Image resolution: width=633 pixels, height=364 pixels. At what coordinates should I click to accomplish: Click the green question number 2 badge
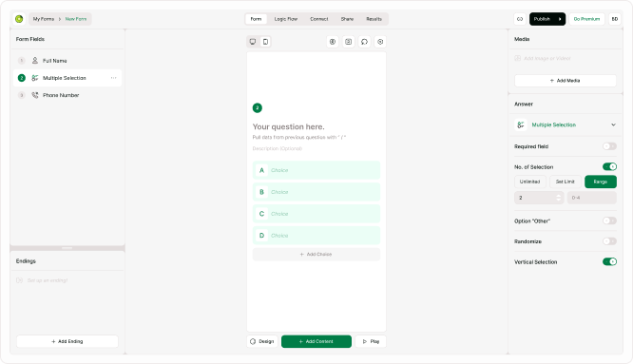pos(258,107)
